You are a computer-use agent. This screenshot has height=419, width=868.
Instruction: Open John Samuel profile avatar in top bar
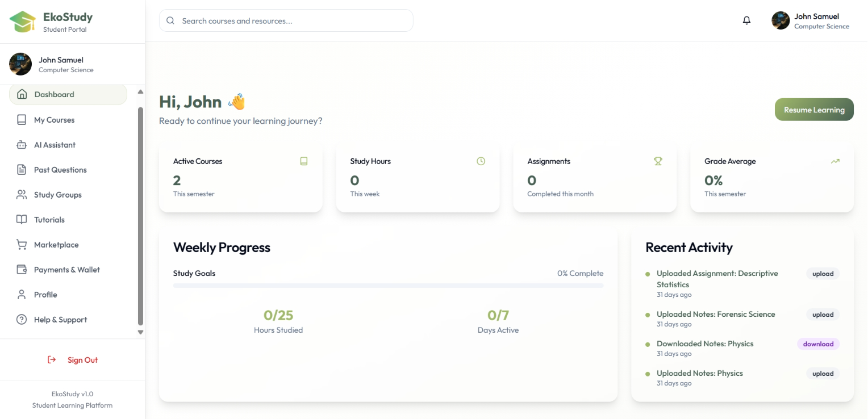click(781, 20)
